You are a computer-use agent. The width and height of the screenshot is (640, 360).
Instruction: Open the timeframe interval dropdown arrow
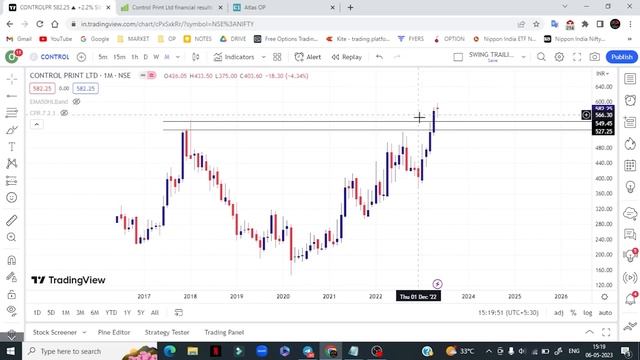tap(178, 57)
